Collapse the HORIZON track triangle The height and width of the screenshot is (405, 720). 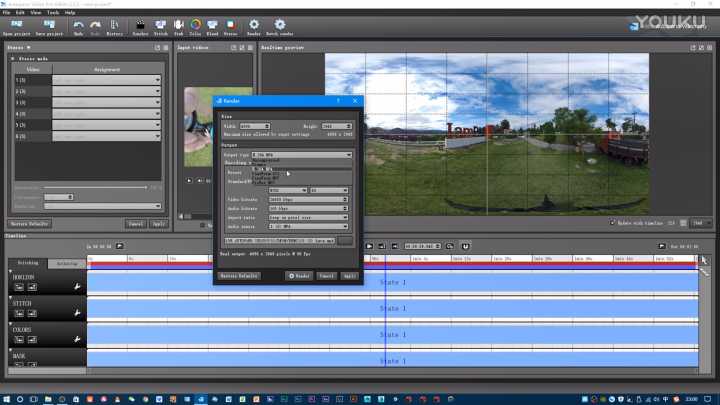coord(11,271)
